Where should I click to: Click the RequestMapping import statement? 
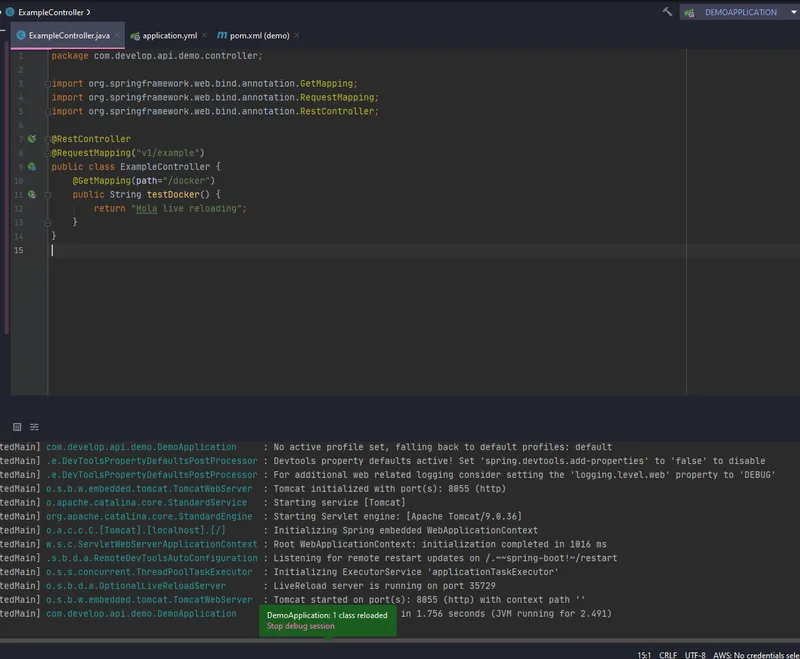point(215,97)
